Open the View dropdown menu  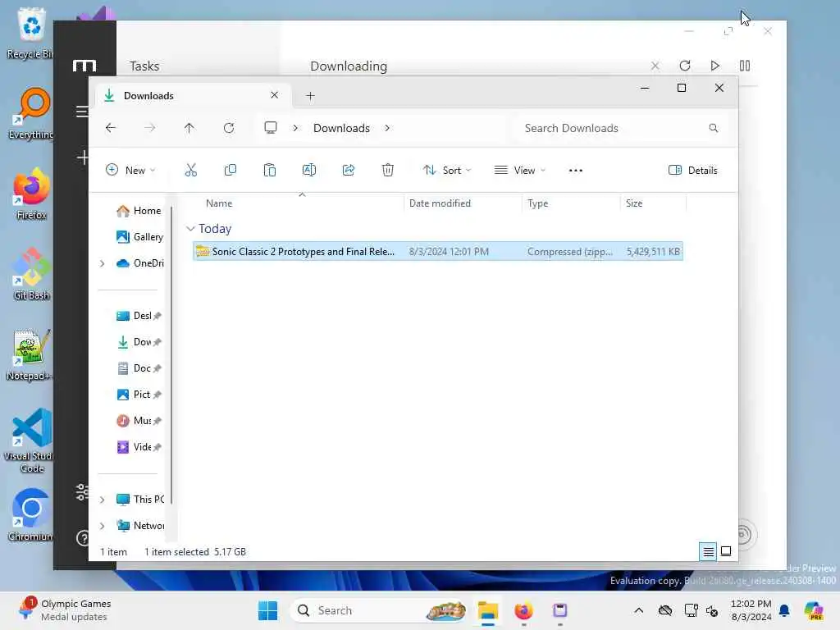tap(519, 171)
